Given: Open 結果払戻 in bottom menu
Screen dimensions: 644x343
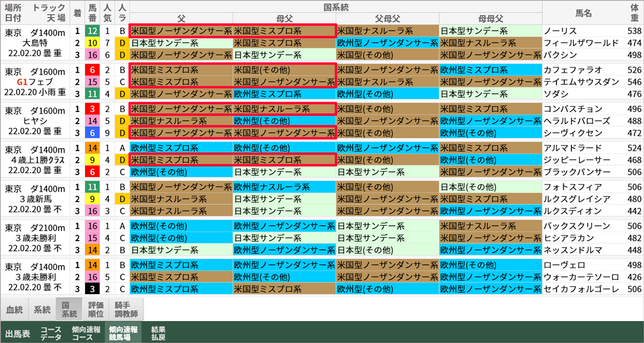Looking at the screenshot, I should tap(158, 333).
